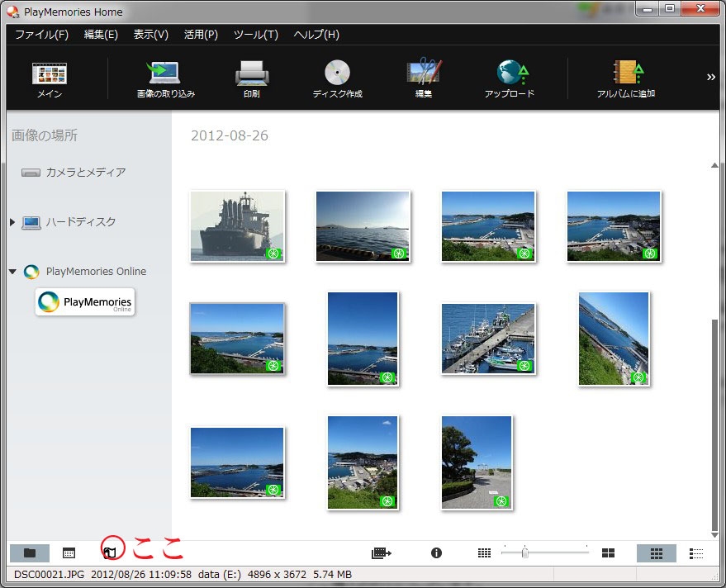Click the thumbnail size slider handle

524,553
